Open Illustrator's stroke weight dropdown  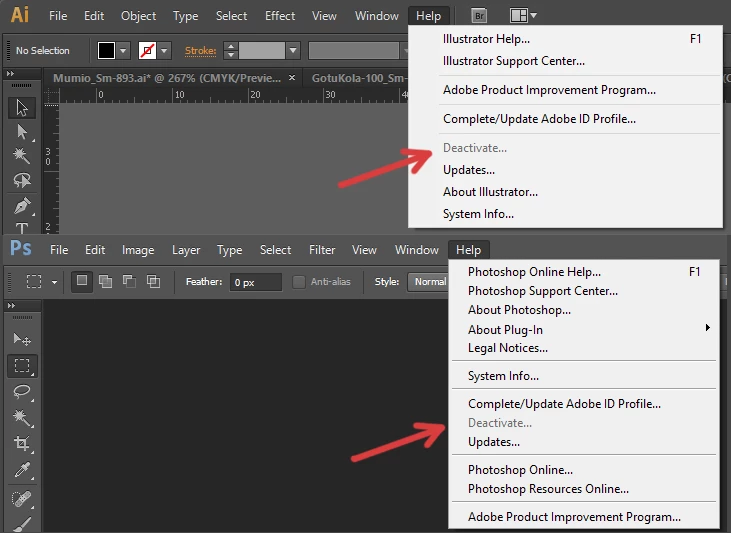click(x=293, y=50)
